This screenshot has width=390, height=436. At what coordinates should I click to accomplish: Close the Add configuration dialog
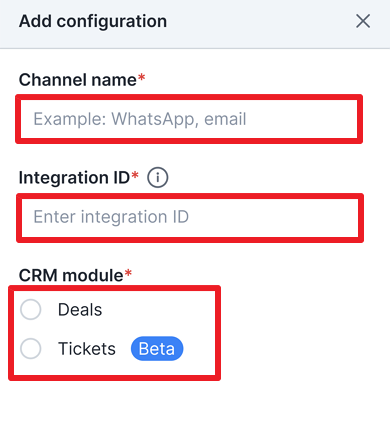363,21
